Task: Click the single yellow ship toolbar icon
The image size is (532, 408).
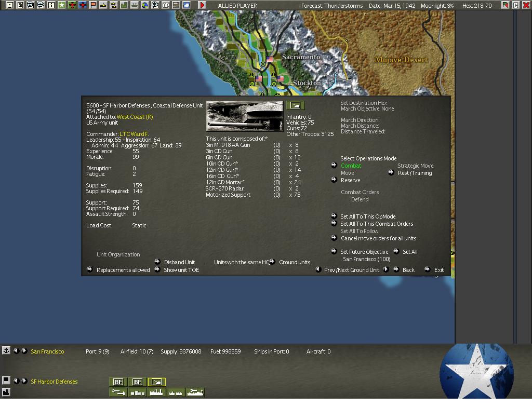Action: coord(103,5)
